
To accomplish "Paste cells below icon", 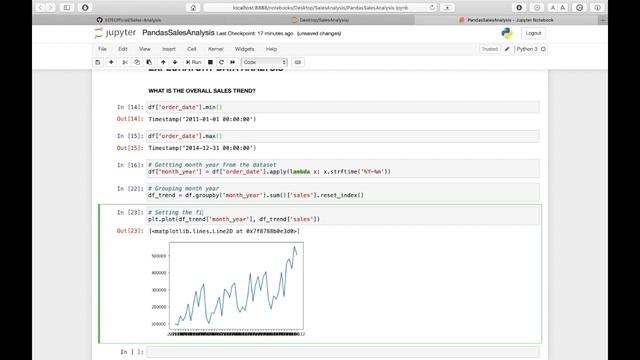I will click(149, 62).
